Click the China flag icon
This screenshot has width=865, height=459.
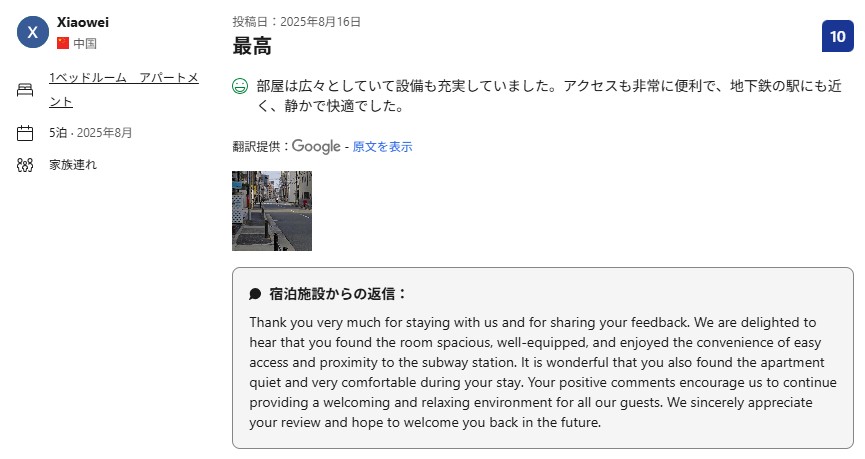63,43
